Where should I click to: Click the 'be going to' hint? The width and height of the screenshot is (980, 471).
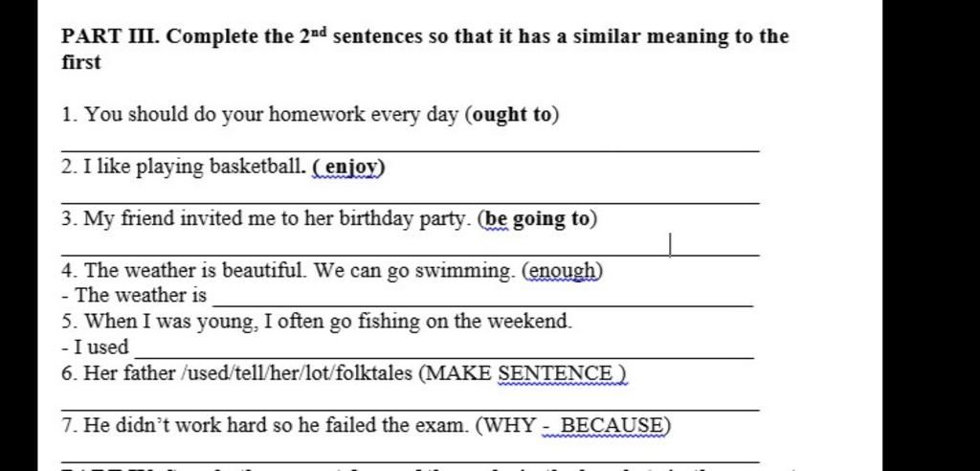coord(538,219)
